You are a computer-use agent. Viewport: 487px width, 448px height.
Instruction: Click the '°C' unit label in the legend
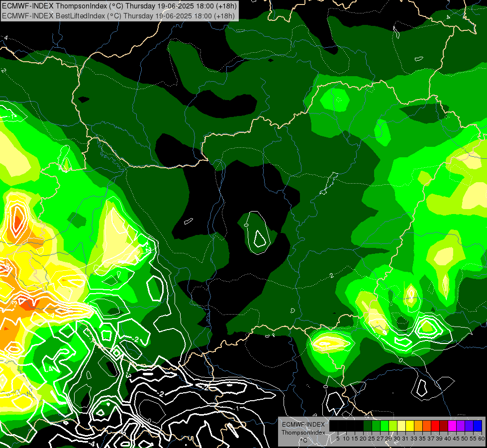pos(304,441)
